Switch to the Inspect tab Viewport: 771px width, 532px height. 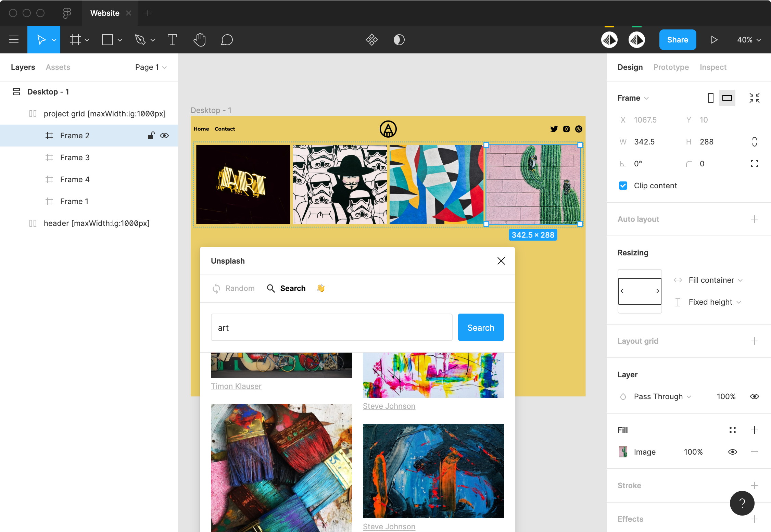[713, 67]
